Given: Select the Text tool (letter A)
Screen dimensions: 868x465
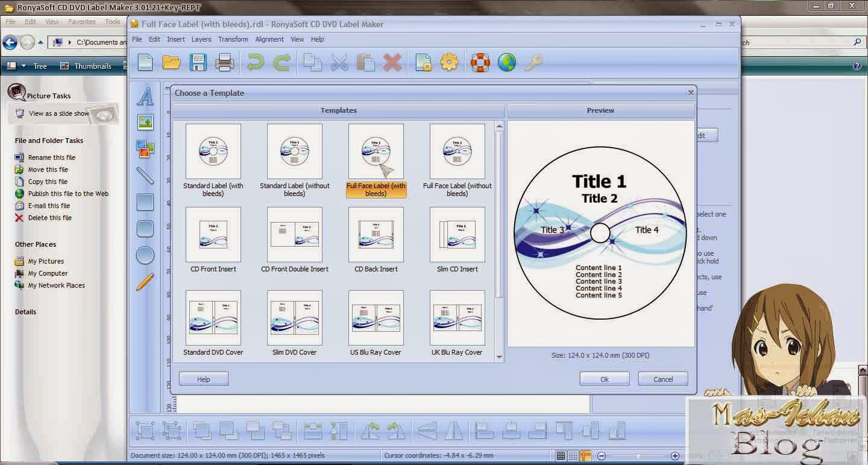Looking at the screenshot, I should click(x=145, y=96).
